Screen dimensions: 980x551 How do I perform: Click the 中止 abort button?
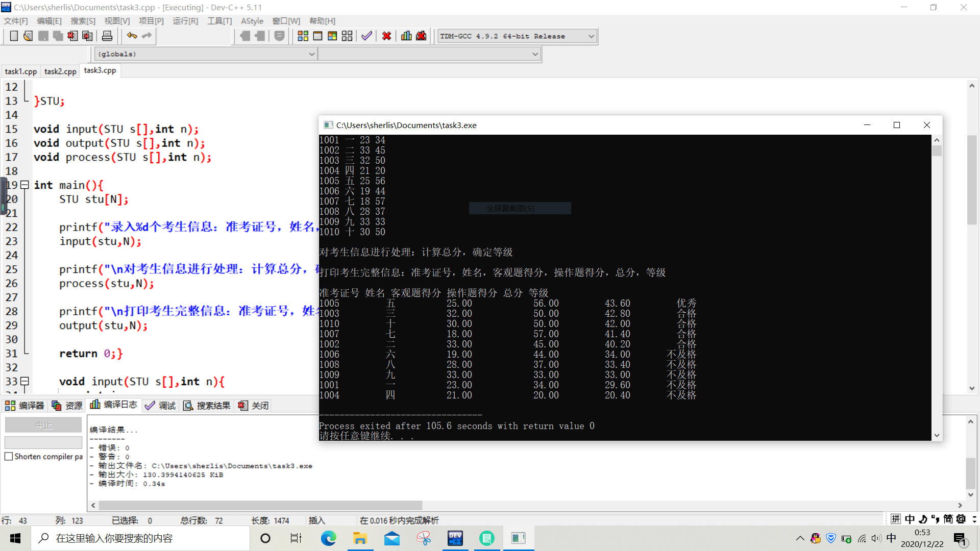pyautogui.click(x=43, y=425)
